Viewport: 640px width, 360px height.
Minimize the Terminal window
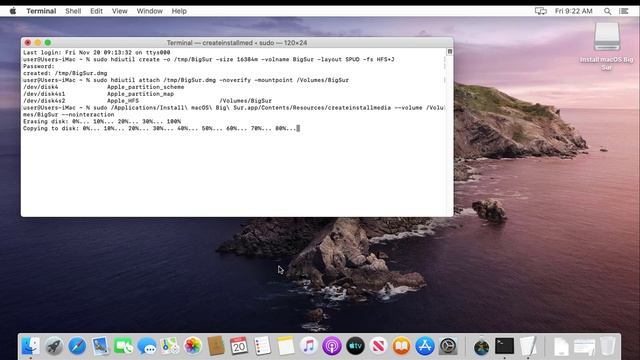(x=38, y=42)
